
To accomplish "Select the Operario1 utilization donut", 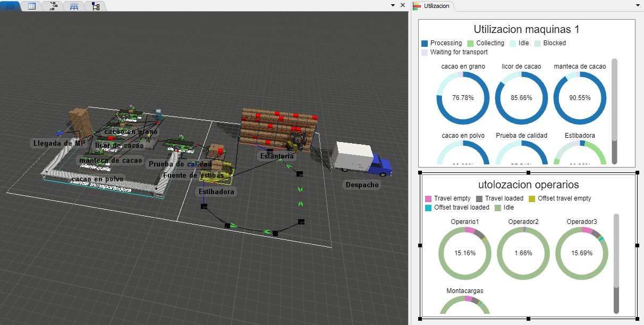I will [465, 253].
